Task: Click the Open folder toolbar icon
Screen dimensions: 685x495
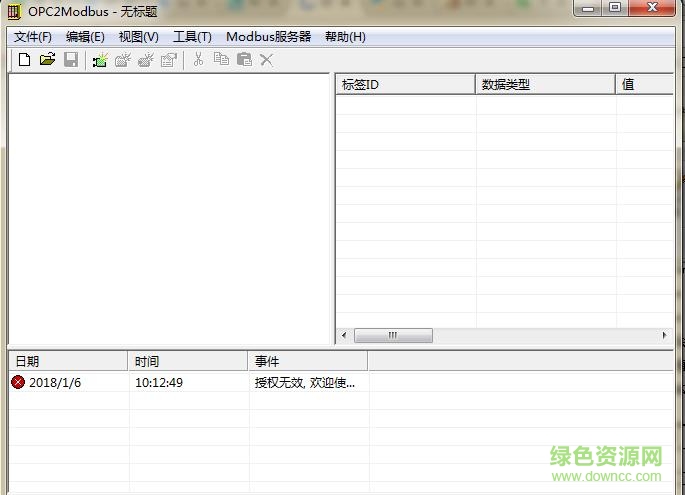Action: [x=47, y=59]
